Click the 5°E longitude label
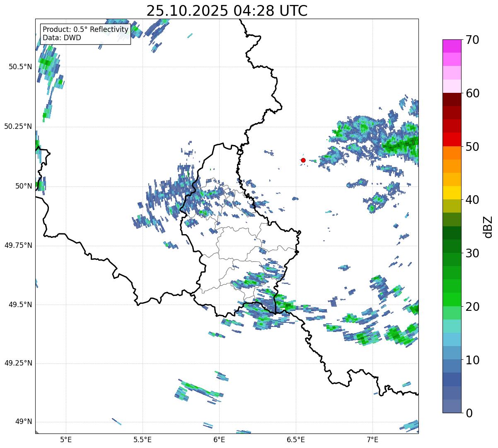498x448 pixels. tap(66, 439)
